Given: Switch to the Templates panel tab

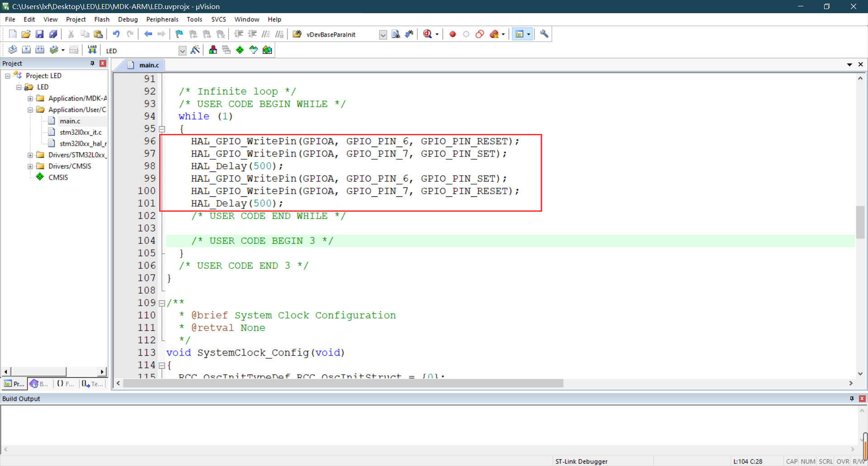Looking at the screenshot, I should click(x=93, y=384).
